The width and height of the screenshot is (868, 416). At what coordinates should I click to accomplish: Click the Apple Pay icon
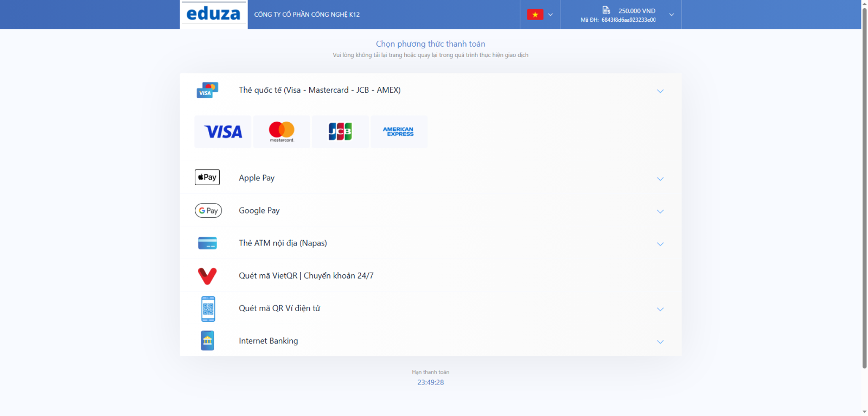[207, 177]
